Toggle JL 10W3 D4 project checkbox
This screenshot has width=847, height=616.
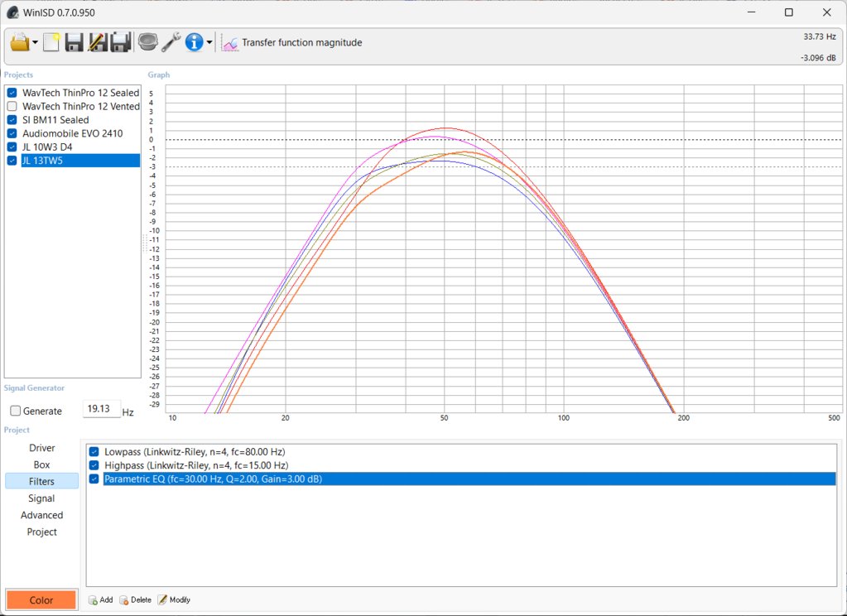tap(12, 147)
